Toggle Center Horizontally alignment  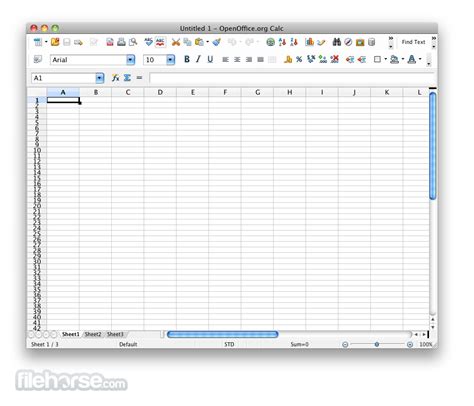tap(237, 60)
